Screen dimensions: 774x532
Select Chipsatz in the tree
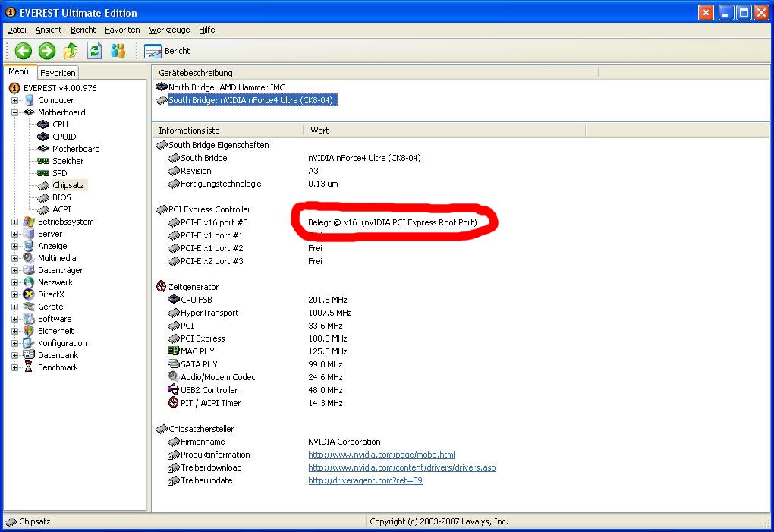tap(68, 185)
